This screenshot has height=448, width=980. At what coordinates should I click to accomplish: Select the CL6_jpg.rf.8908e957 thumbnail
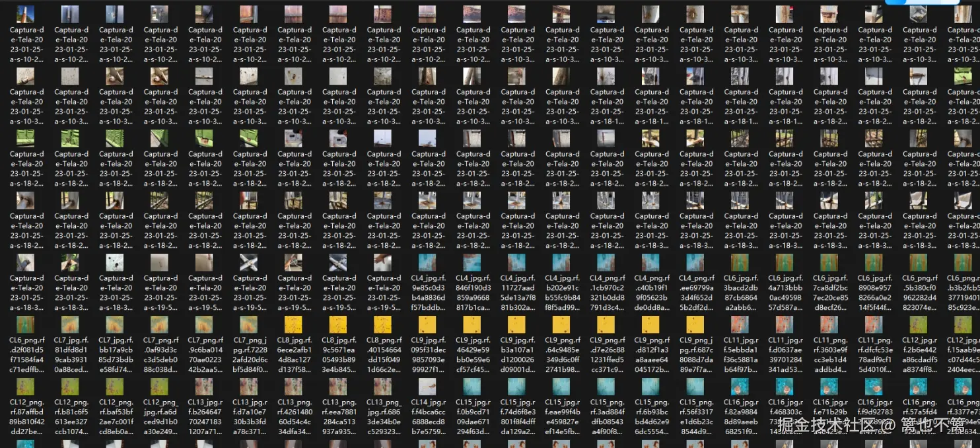pos(875,263)
